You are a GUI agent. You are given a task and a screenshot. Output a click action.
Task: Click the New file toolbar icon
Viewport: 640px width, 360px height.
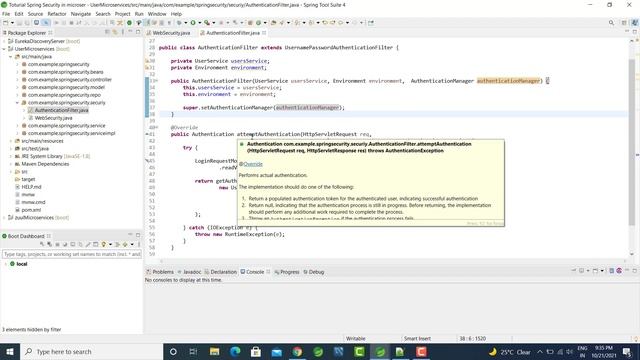pos(6,23)
